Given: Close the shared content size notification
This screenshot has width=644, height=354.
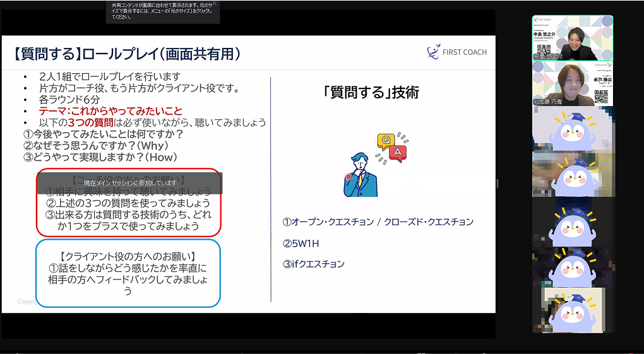Looking at the screenshot, I should pos(214,4).
